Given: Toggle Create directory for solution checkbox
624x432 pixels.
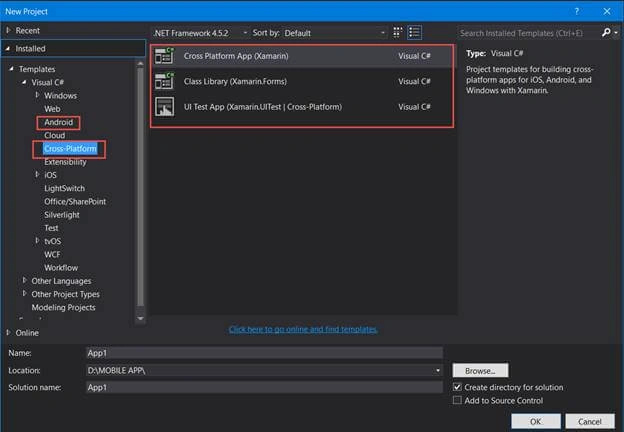Looking at the screenshot, I should click(x=457, y=387).
